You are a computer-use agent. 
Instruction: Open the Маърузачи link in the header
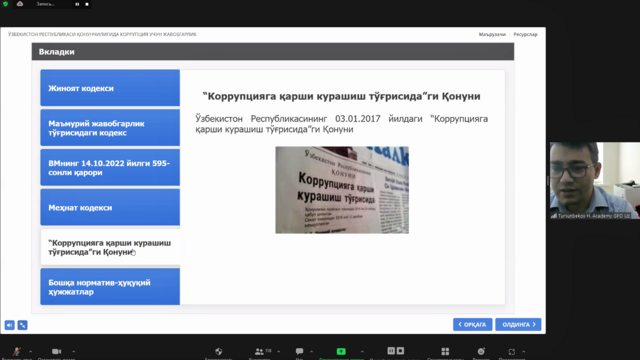(492, 34)
